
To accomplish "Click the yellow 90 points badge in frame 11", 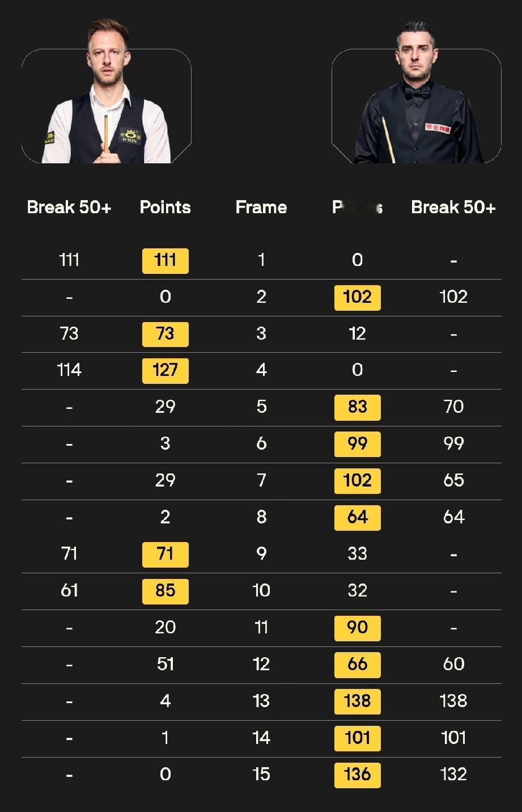I will click(357, 628).
